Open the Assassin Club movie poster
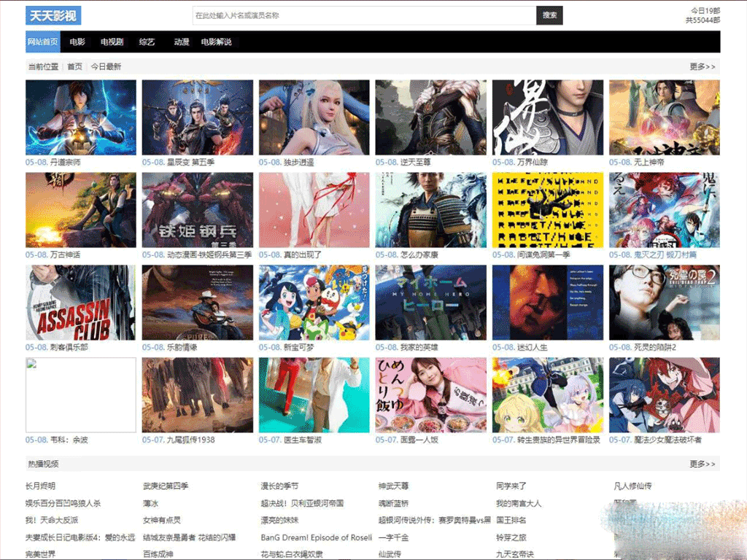The height and width of the screenshot is (560, 747). (x=81, y=303)
